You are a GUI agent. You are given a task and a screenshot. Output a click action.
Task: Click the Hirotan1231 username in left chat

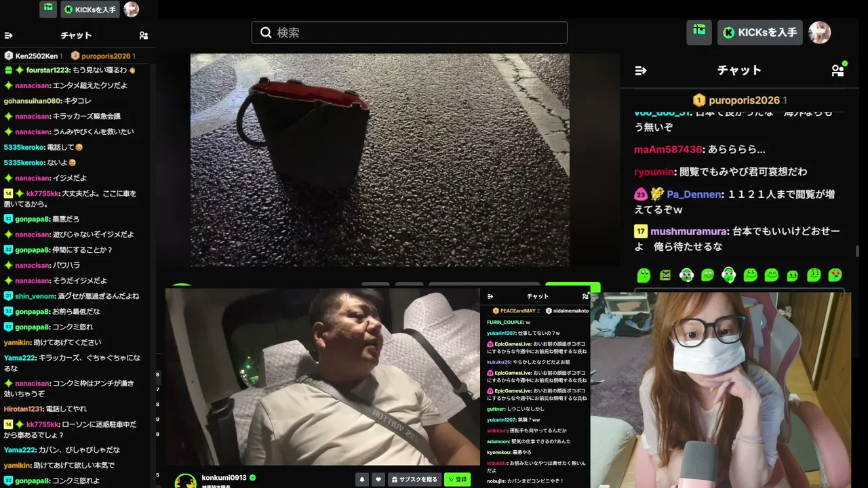point(23,409)
